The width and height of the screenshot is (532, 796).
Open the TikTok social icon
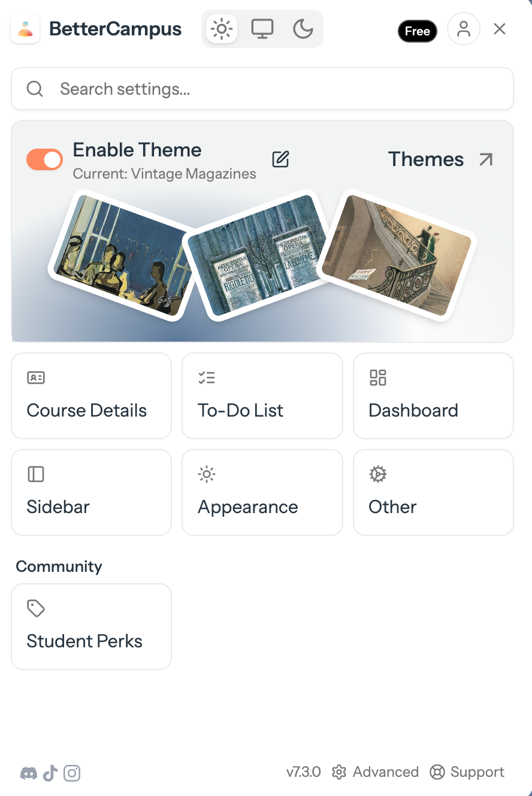tap(50, 773)
